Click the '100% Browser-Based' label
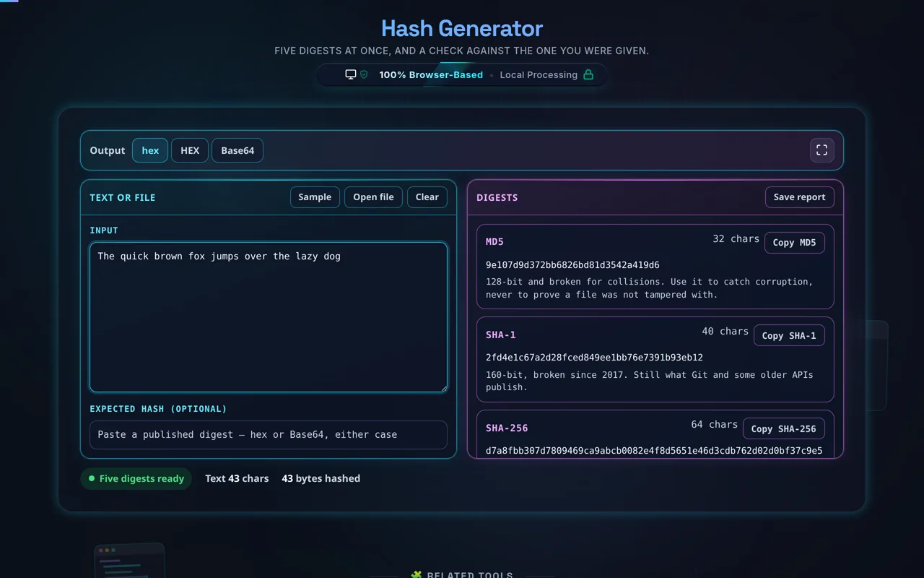 click(x=431, y=74)
